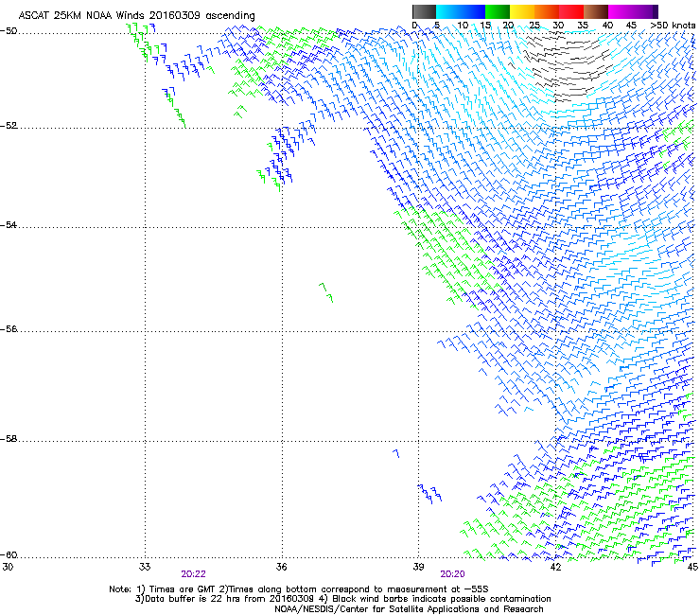Viewport: 700px width, 615px height.
Task: Click the red 30-35 knots legend color
Action: (571, 11)
